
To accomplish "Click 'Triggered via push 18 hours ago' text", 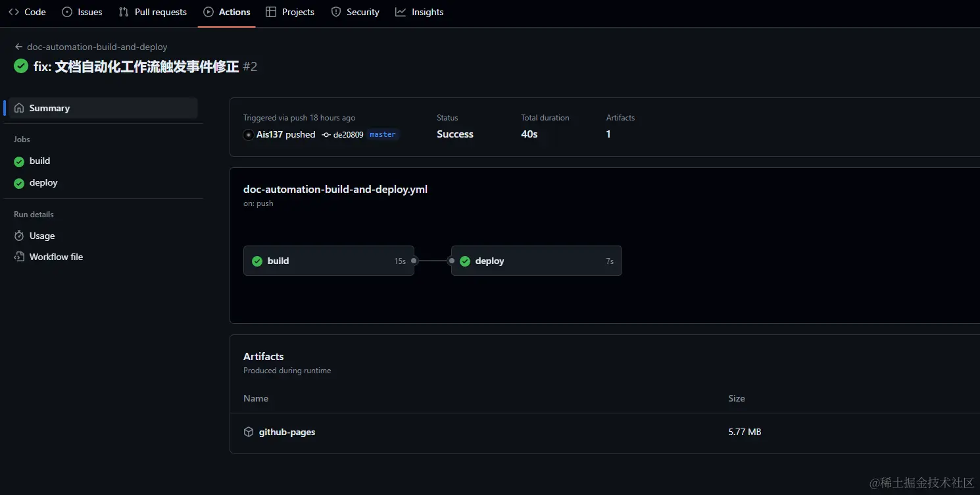I will coord(299,118).
